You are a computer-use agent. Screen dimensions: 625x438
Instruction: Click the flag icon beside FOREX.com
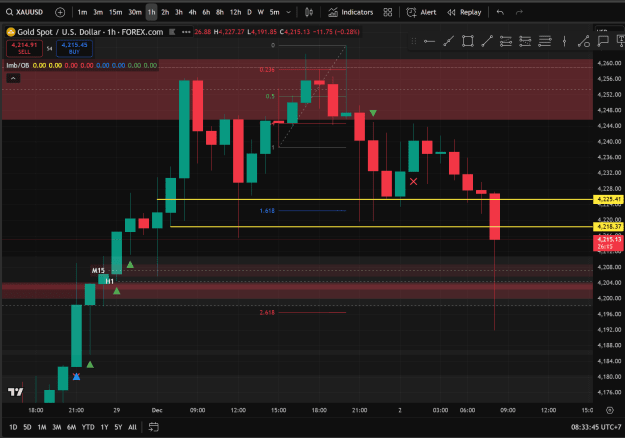tap(172, 32)
